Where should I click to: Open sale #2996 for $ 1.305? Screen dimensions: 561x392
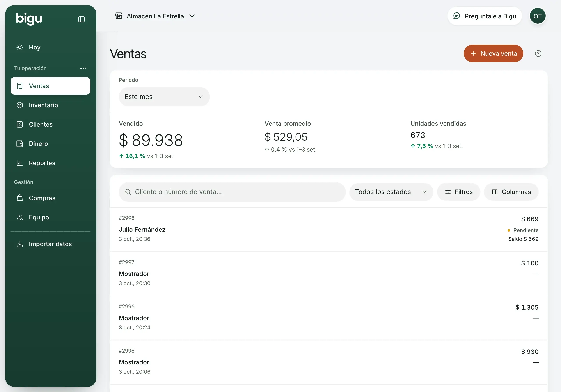[x=329, y=318]
